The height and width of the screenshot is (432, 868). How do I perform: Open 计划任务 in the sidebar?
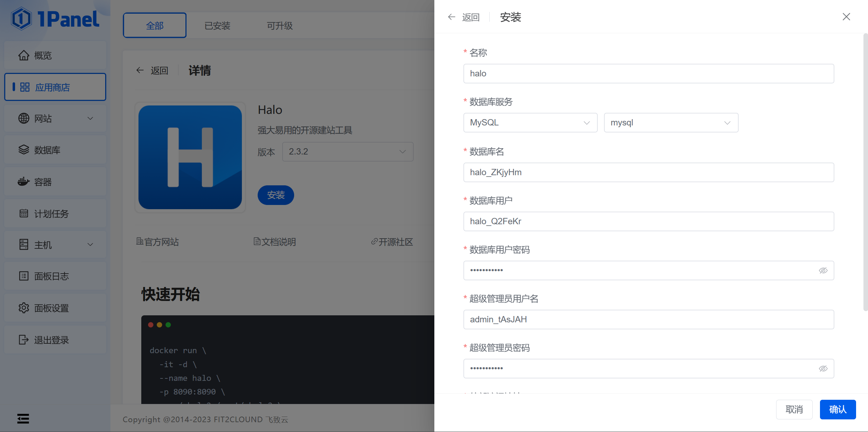[x=55, y=213]
